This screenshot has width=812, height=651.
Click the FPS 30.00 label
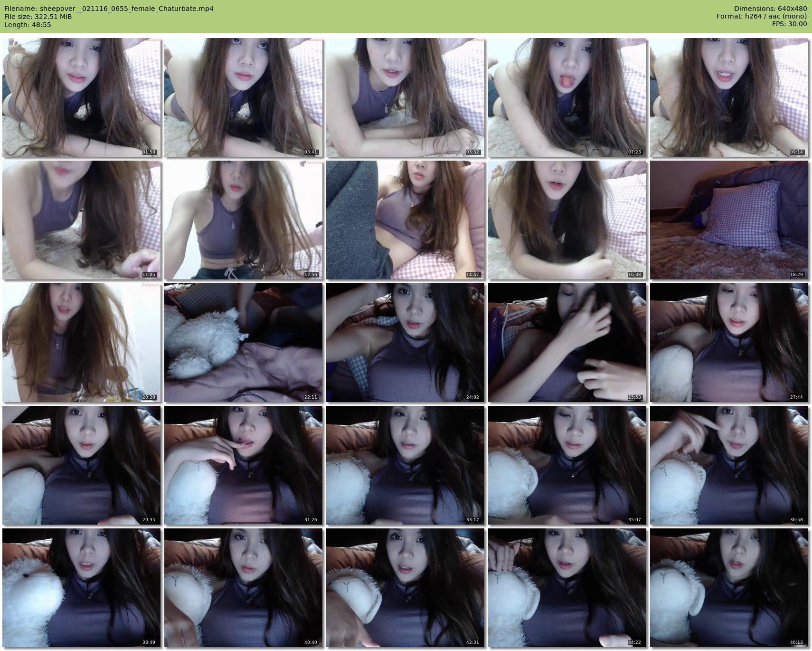(x=789, y=24)
